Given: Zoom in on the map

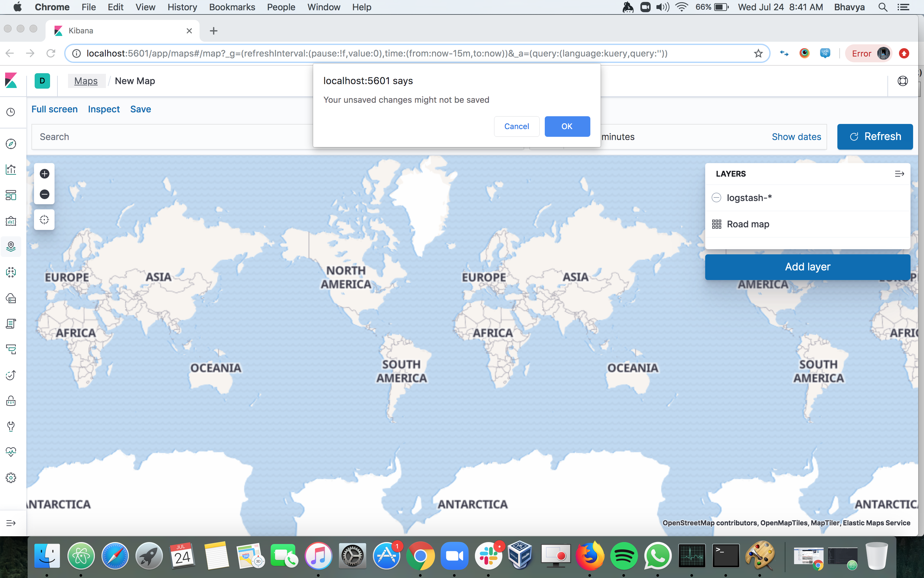Looking at the screenshot, I should coord(44,173).
